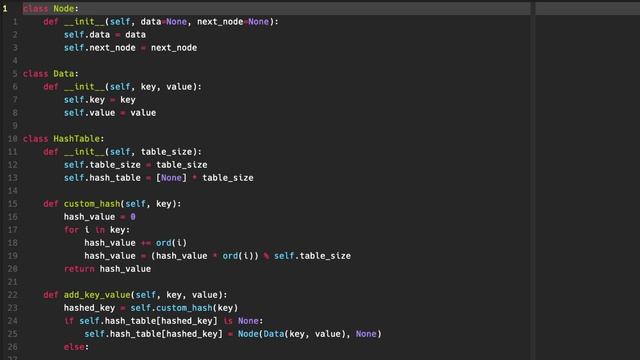Click 'self.value = value' line

(x=110, y=113)
